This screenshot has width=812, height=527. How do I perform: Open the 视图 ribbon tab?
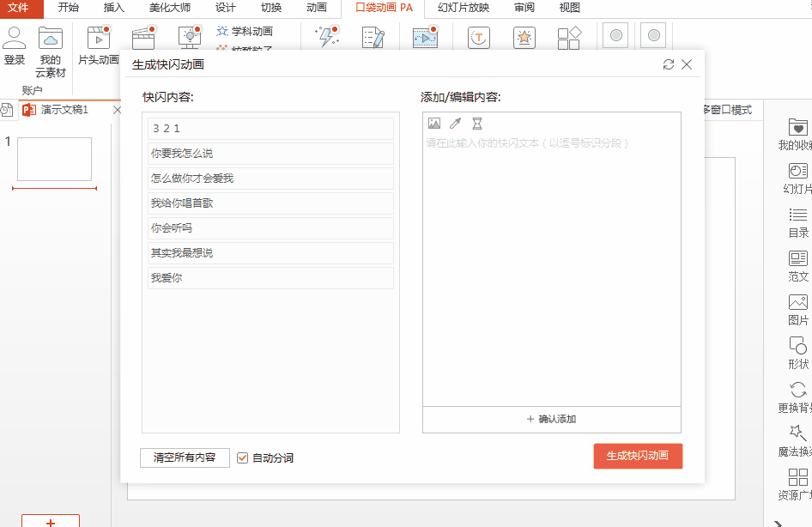coord(570,8)
